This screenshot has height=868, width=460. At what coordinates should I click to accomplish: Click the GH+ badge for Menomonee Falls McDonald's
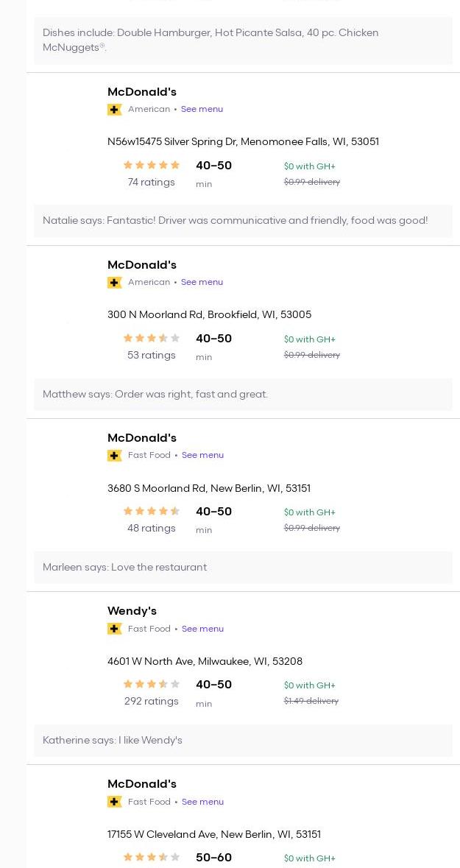[x=114, y=110]
